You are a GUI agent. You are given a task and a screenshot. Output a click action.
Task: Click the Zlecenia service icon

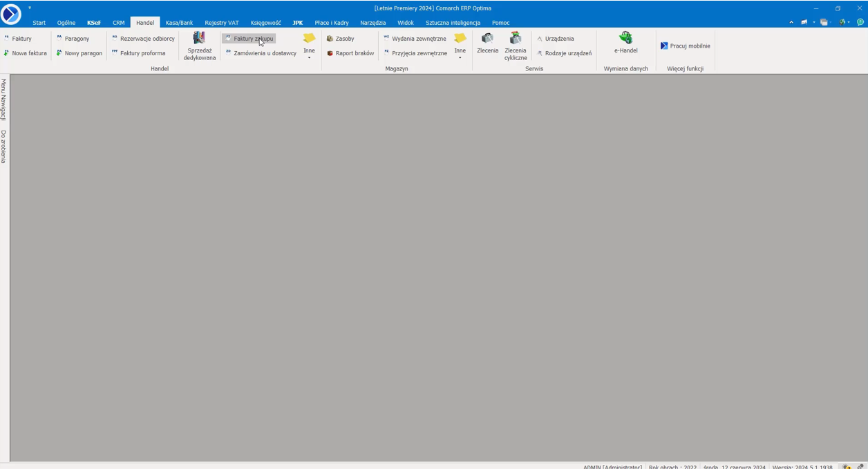click(x=487, y=43)
